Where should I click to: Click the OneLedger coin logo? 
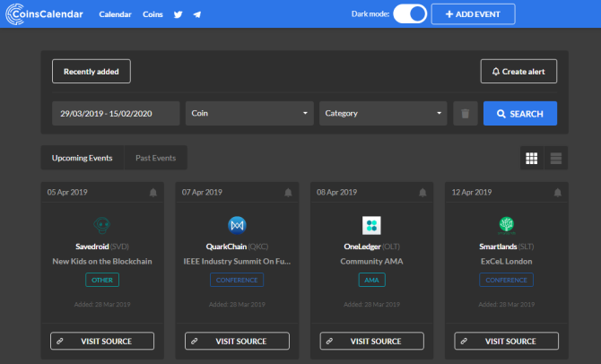click(371, 225)
